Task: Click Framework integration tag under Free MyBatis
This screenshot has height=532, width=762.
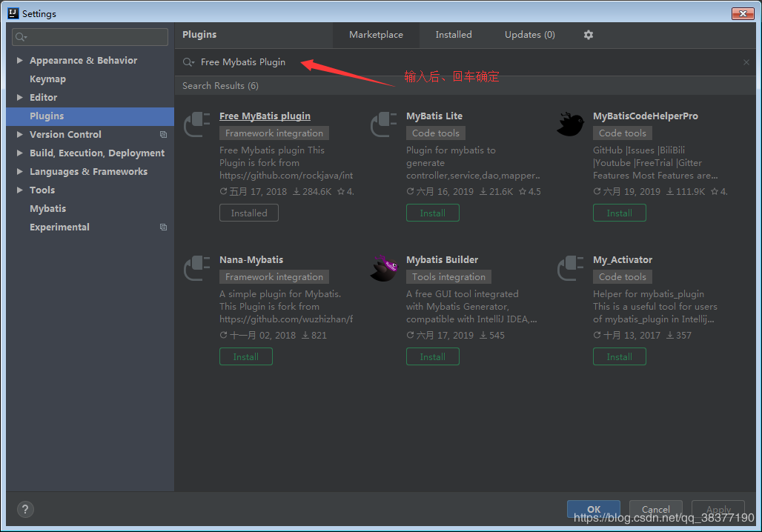Action: [x=274, y=133]
